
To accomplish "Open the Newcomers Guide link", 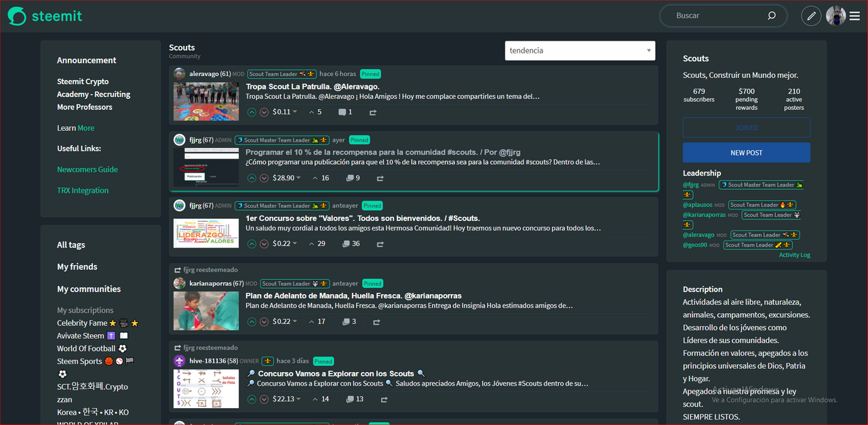I will pyautogui.click(x=87, y=169).
